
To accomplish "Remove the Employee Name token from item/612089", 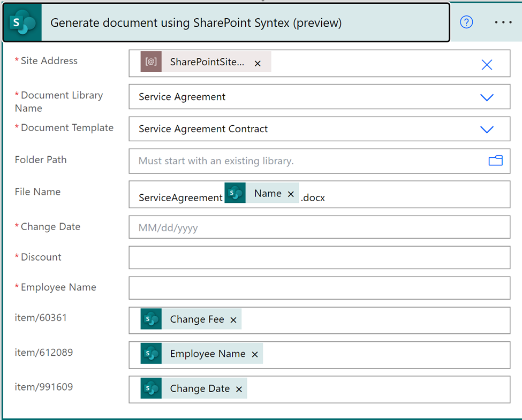I will (255, 354).
